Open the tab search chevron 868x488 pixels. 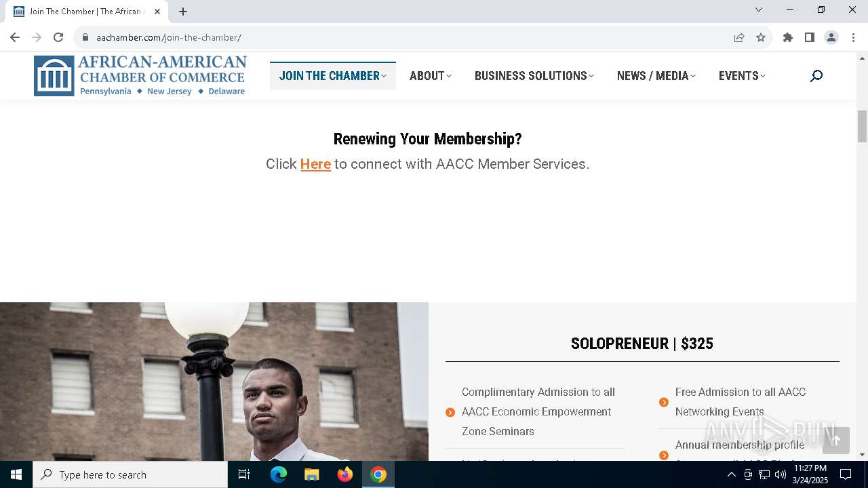(x=759, y=9)
